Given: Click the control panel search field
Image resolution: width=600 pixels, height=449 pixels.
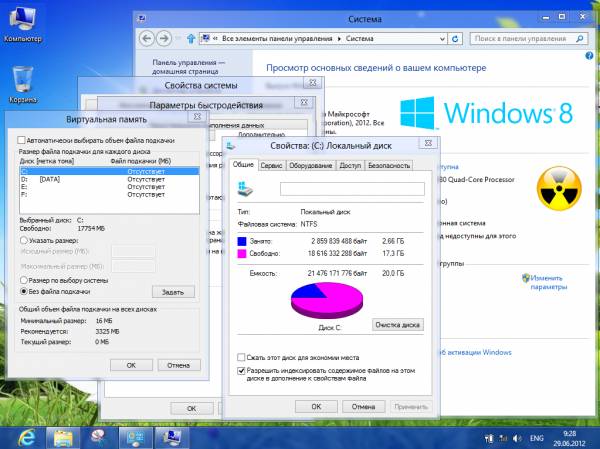Looking at the screenshot, I should coord(523,39).
